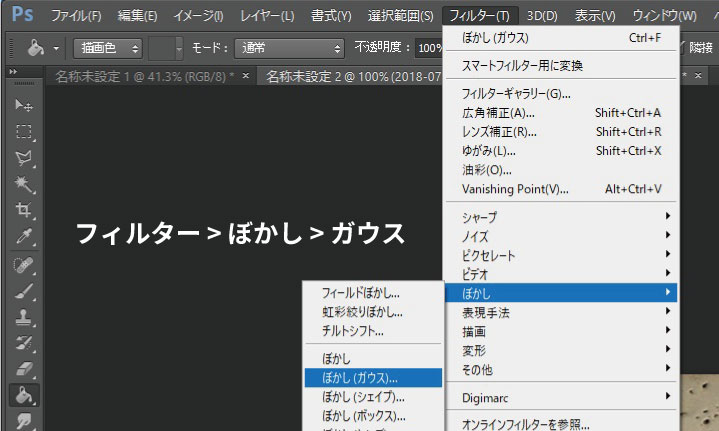
Task: Apply last filter ぼかし (ガウス) Ctrl+F
Action: (561, 38)
